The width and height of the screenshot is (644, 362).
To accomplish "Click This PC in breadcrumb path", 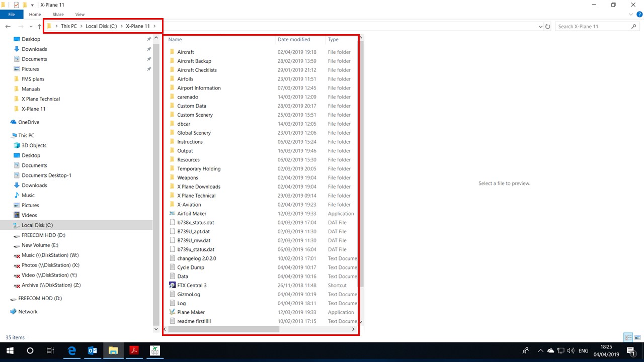I will (x=69, y=26).
